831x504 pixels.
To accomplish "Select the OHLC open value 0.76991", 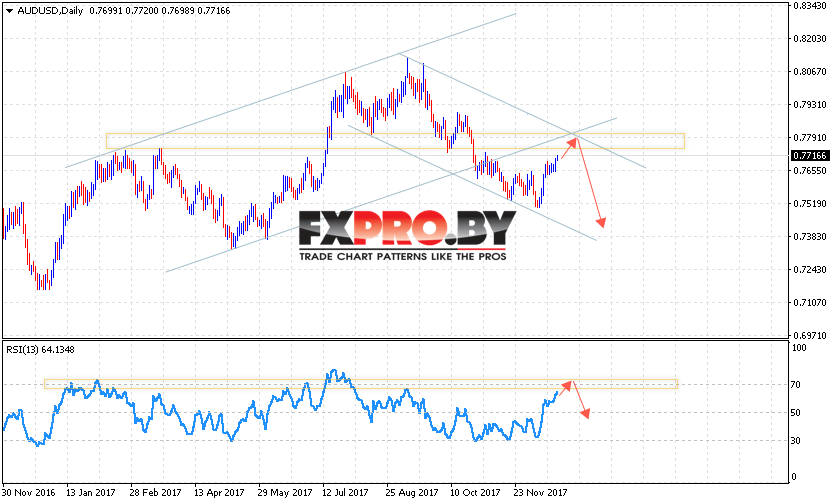I will tap(106, 11).
